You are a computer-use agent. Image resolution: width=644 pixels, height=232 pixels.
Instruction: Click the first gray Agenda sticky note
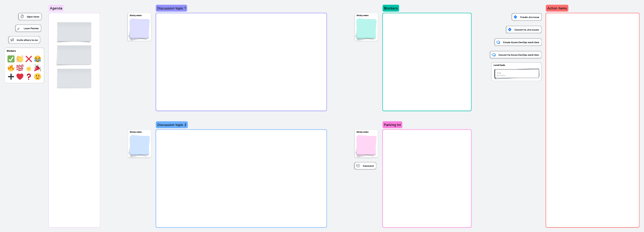74,32
